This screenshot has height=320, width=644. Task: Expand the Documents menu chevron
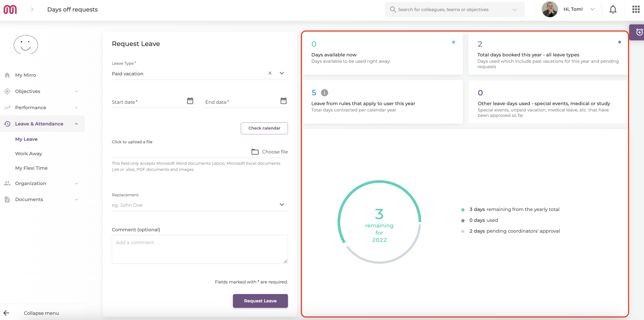[x=76, y=200]
